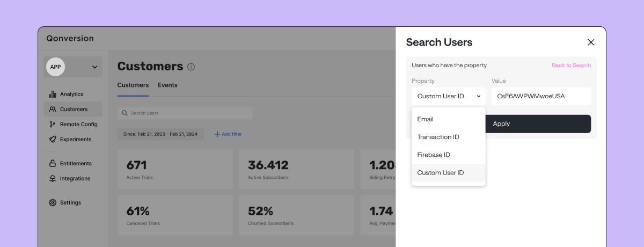Screen dimensions: 644x247
Task: Click the Experiments rocket icon
Action: (x=53, y=139)
